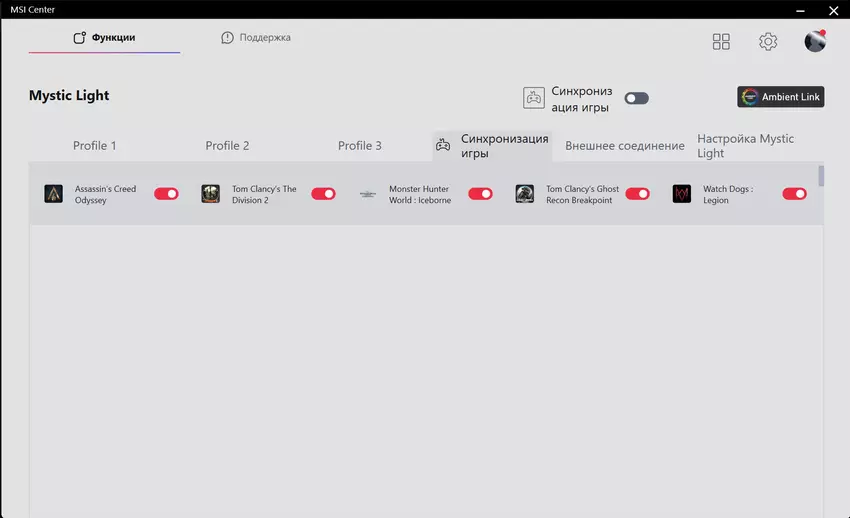The image size is (850, 518).
Task: Open the apps grid icon
Action: coord(721,41)
